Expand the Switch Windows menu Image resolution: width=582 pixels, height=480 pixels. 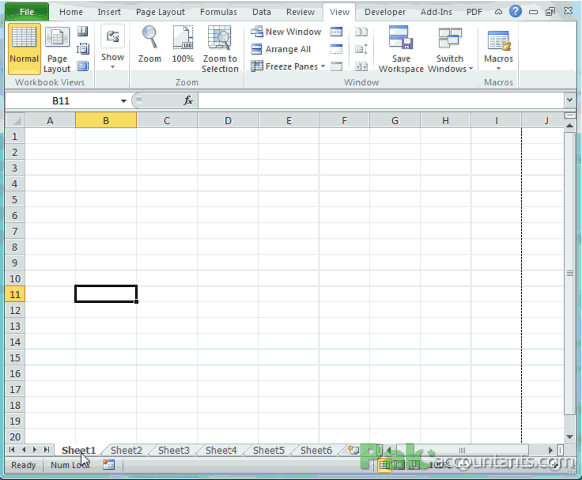[x=450, y=49]
